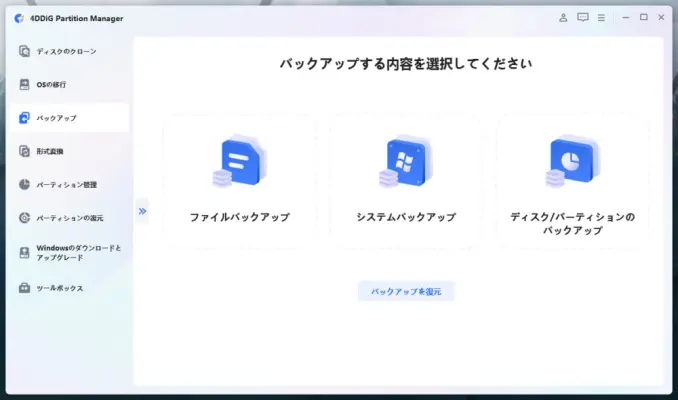Viewport: 678px width, 400px height.
Task: Collapse sidebar with double-chevron arrow
Action: (x=142, y=211)
